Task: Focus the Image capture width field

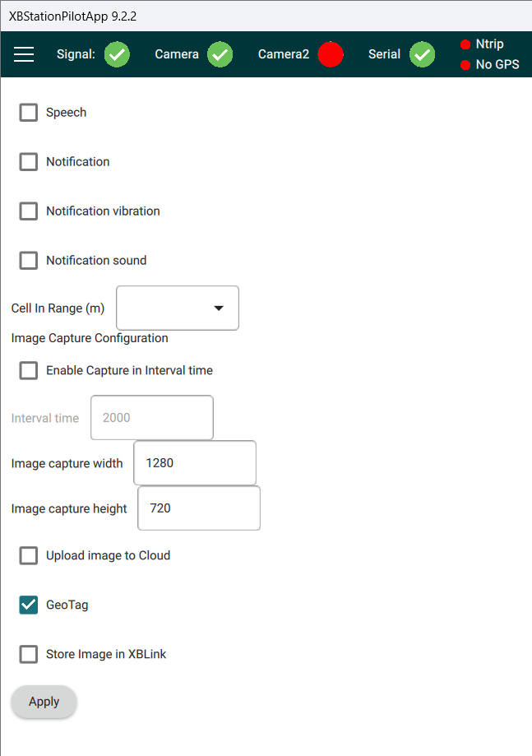Action: pyautogui.click(x=195, y=463)
